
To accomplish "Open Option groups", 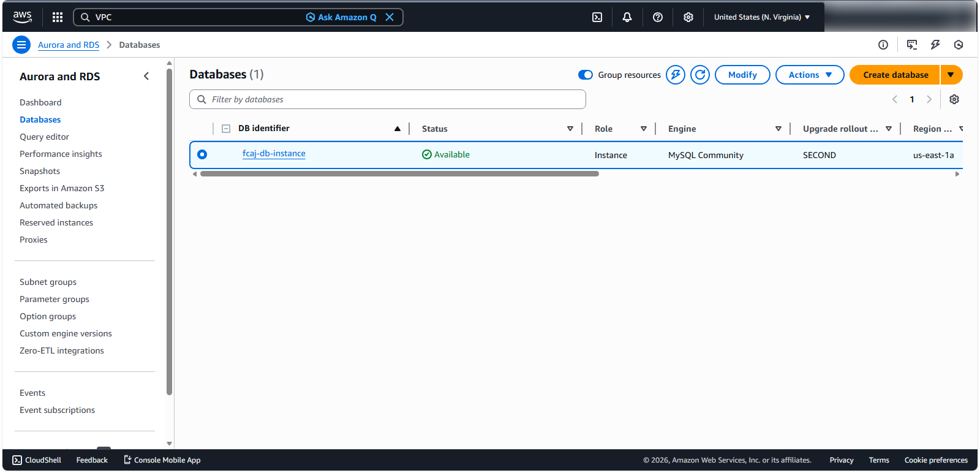I will [x=48, y=316].
